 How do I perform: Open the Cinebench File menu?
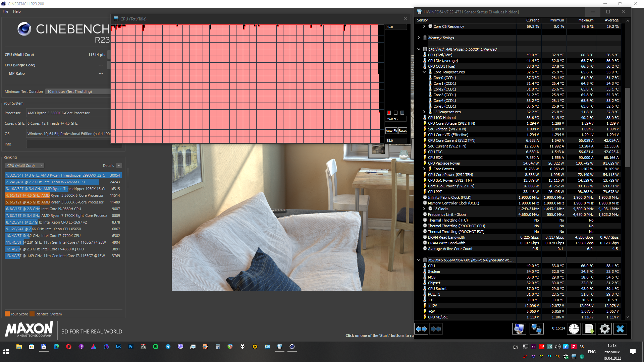[5, 11]
